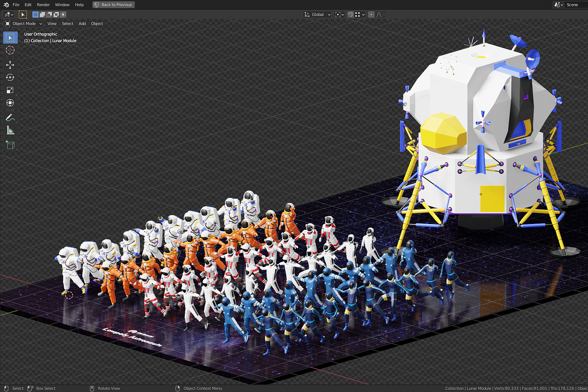This screenshot has width=588, height=392.
Task: Set selection mode to new selection
Action: [x=35, y=15]
